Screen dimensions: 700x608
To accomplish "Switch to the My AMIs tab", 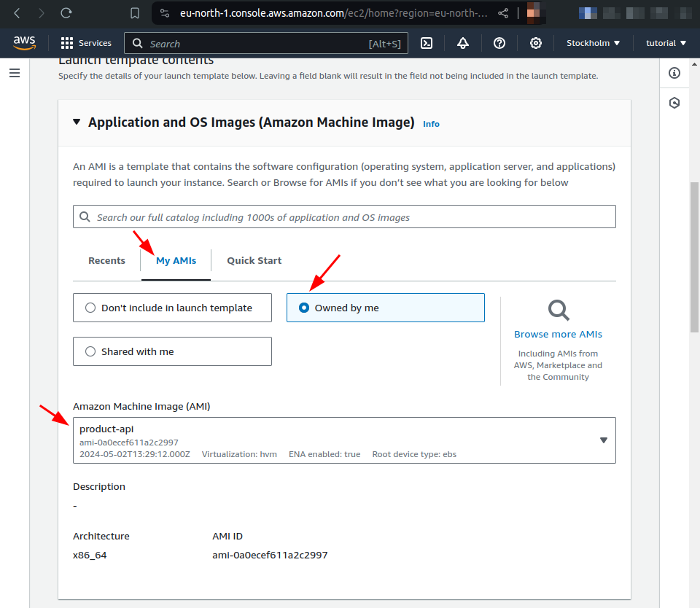I will 176,261.
